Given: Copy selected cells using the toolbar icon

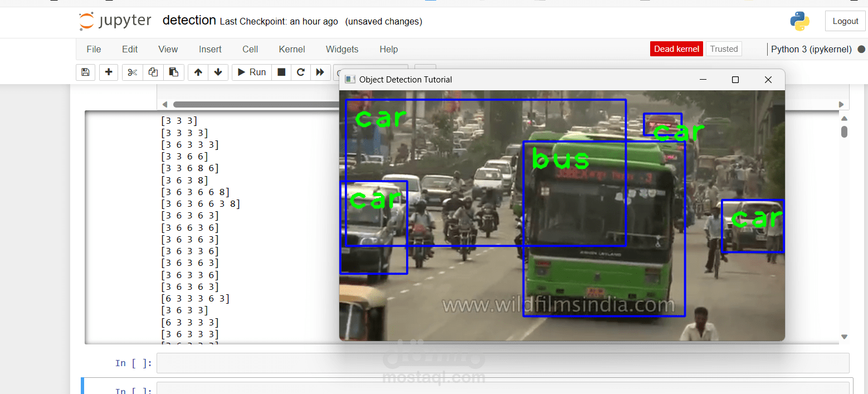Looking at the screenshot, I should [153, 72].
